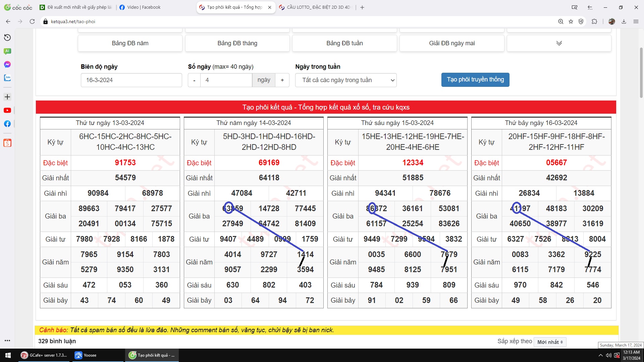Add new sidebar shortcut plus icon
The width and height of the screenshot is (644, 362).
tap(7, 97)
